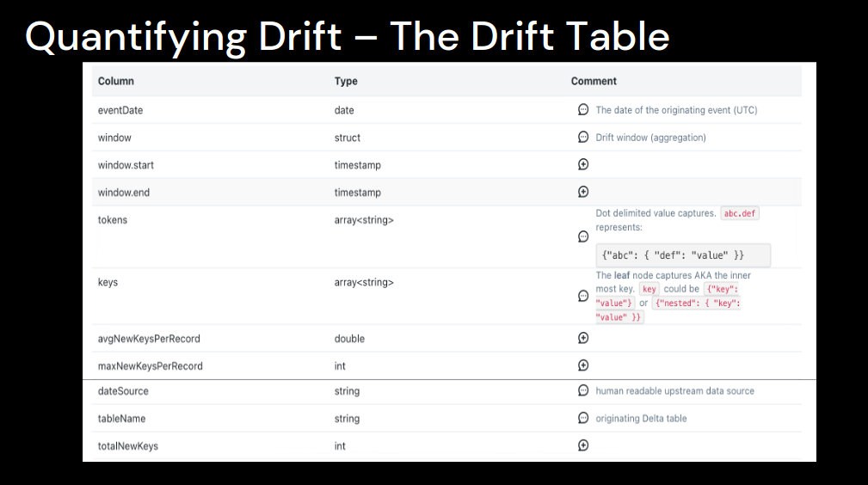
Task: Open the comment icon in the keys row
Action: tap(583, 296)
